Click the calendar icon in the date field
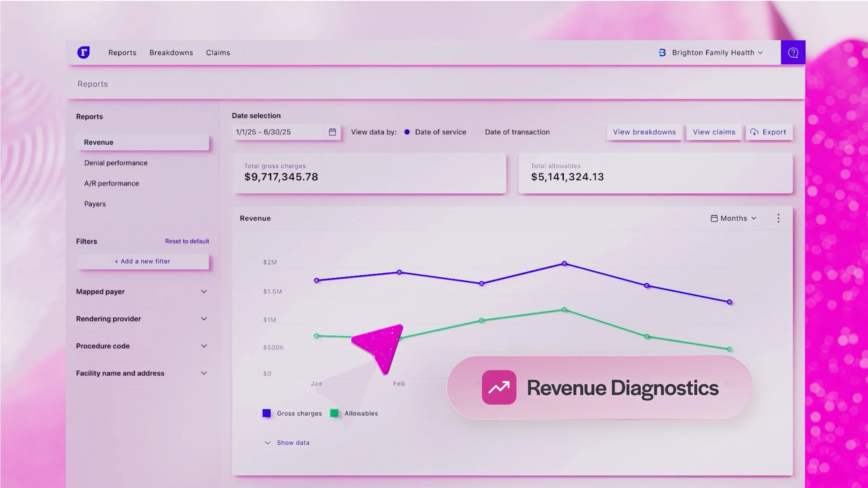Screen dimensions: 868x488 click(332, 132)
